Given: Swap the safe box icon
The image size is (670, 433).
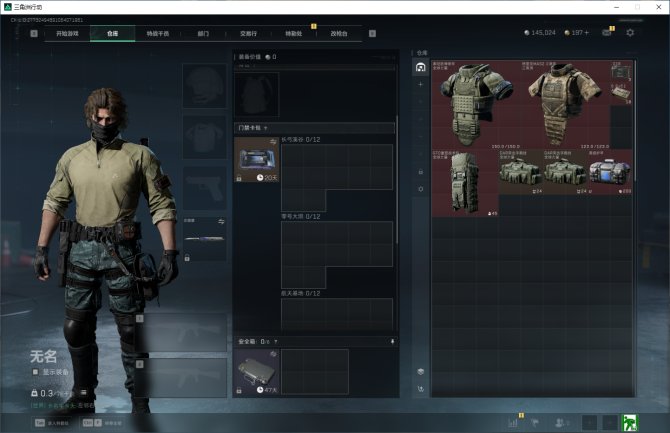Looking at the screenshot, I should [x=273, y=354].
